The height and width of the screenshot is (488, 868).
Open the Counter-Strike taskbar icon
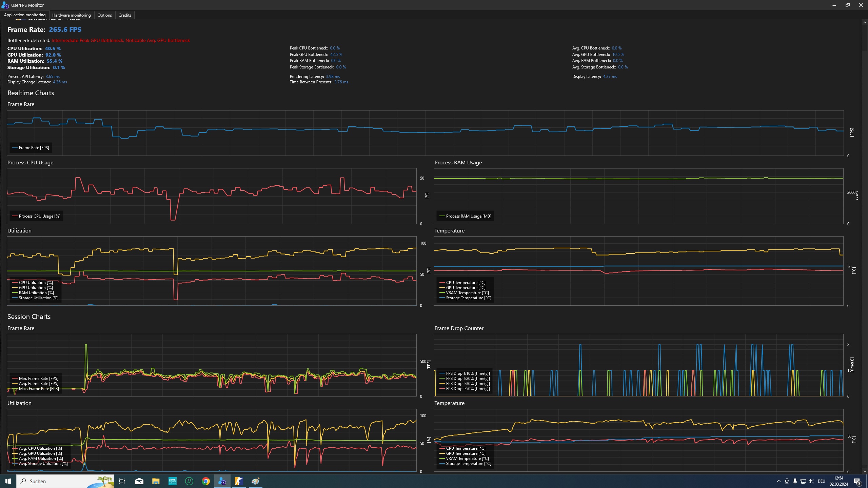(239, 481)
